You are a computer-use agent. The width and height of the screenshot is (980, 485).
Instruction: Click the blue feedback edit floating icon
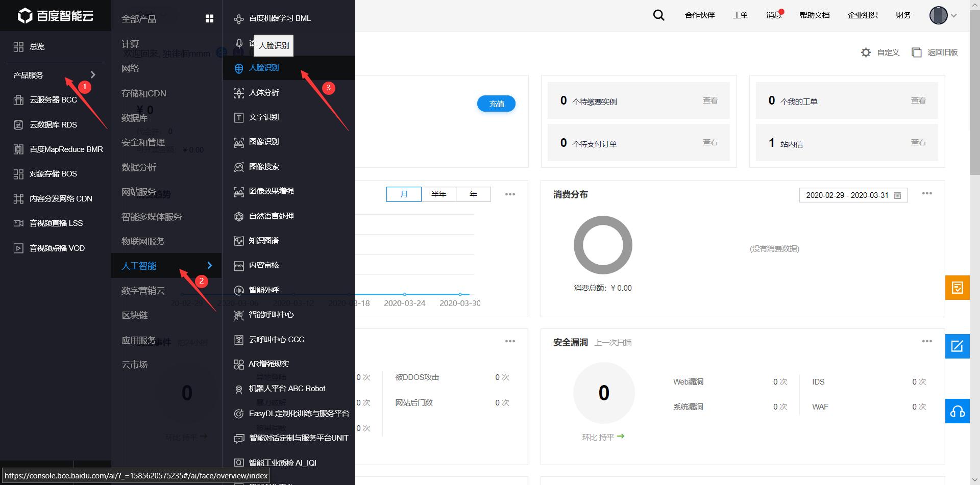[x=958, y=346]
